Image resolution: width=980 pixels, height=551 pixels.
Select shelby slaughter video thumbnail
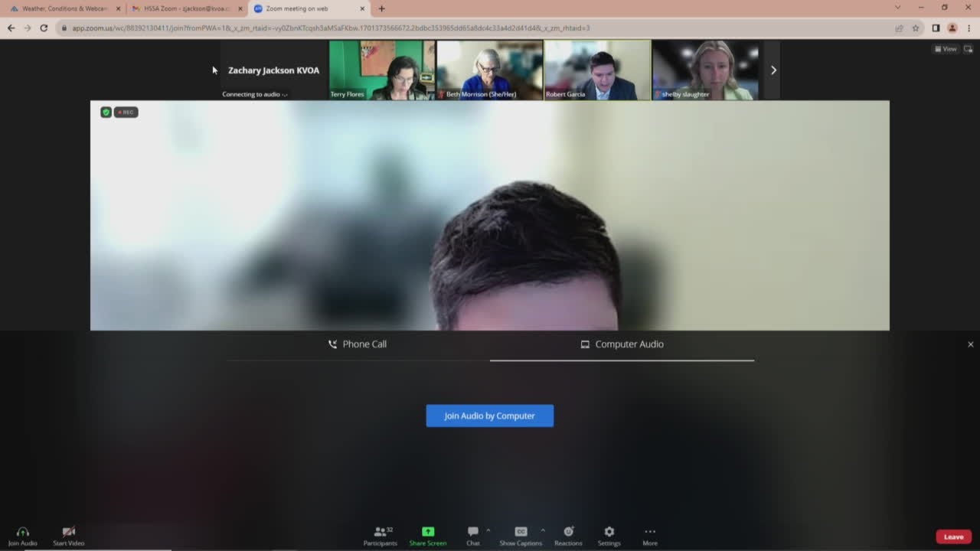point(705,70)
